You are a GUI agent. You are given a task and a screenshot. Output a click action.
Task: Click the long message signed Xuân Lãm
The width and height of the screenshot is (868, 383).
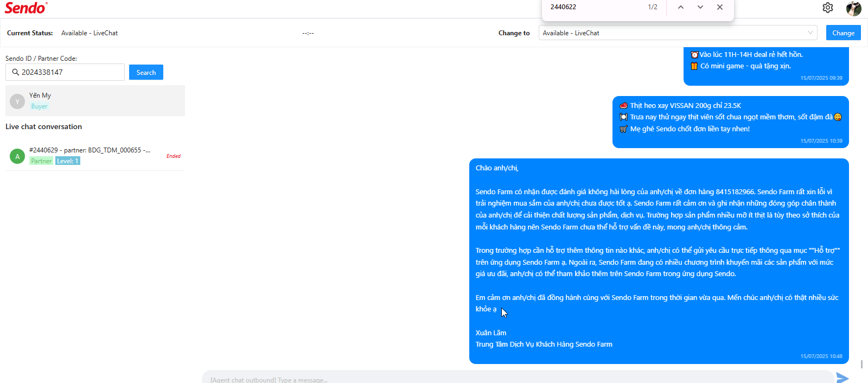coord(659,261)
